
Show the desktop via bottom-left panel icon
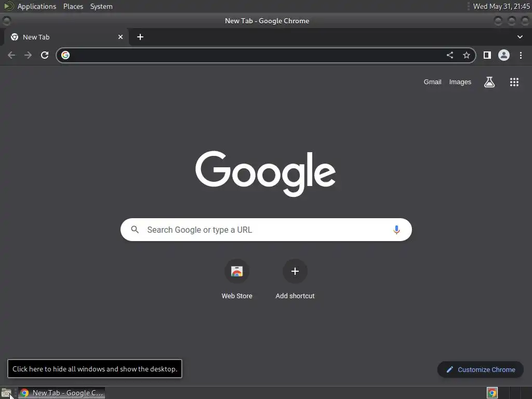6,393
